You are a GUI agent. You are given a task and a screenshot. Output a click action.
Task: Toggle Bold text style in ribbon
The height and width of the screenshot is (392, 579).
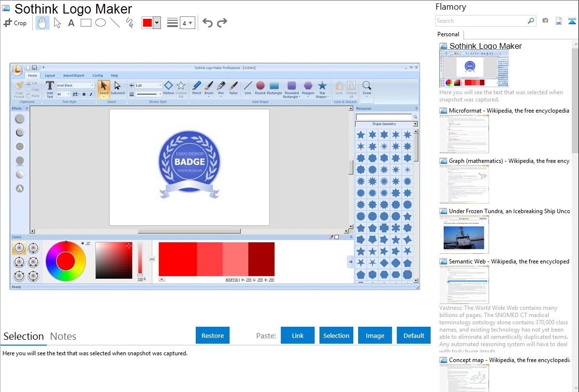click(84, 94)
